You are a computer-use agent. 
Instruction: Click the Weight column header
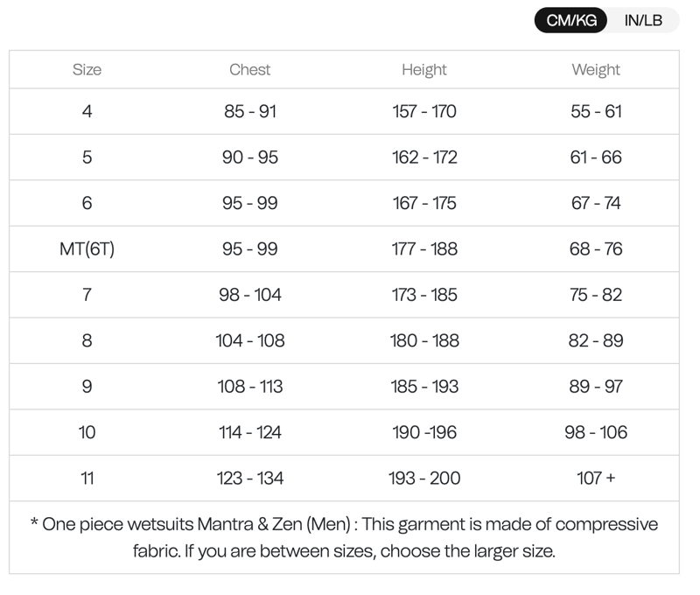point(596,70)
